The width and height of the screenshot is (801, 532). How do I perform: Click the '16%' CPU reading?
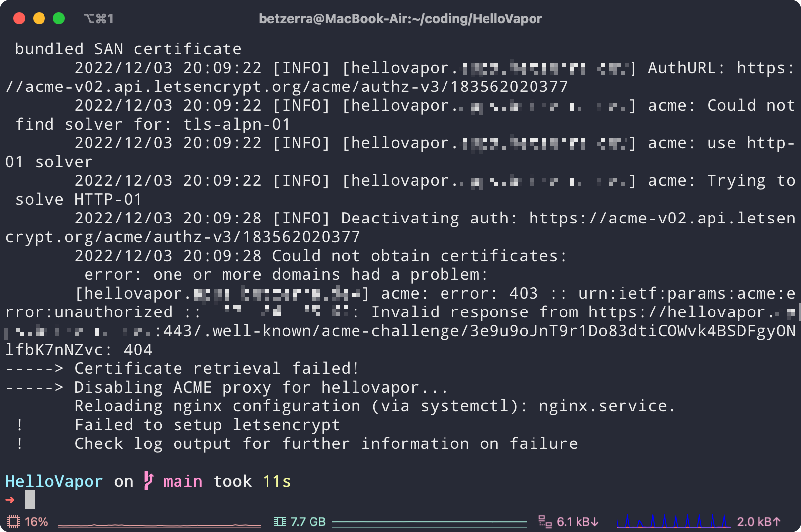tap(37, 522)
